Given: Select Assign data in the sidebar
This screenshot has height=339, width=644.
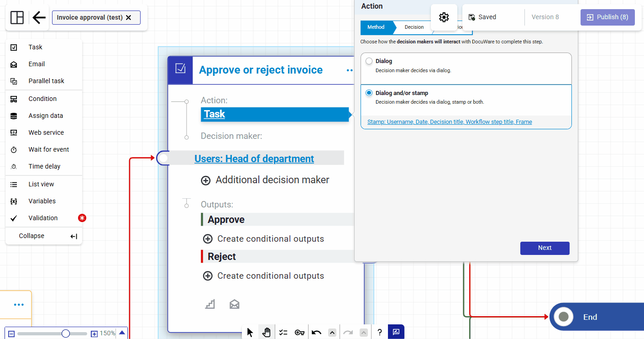Looking at the screenshot, I should click(x=44, y=116).
